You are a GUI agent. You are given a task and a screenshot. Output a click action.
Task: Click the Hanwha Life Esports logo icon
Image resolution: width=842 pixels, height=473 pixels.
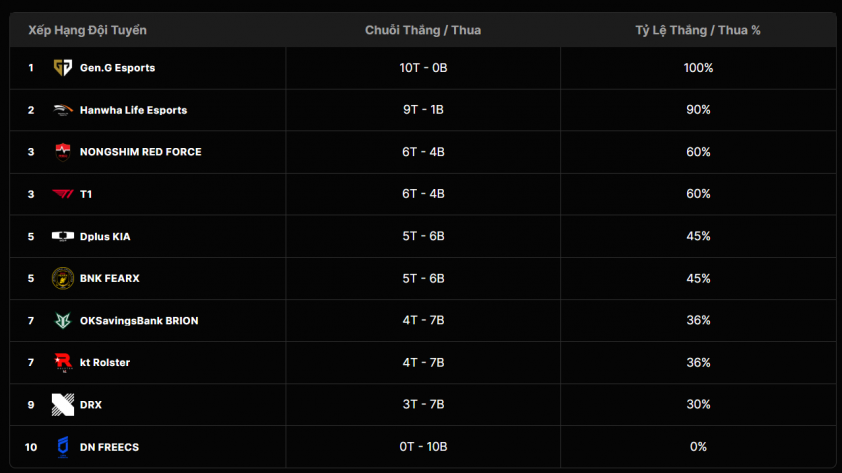point(63,110)
